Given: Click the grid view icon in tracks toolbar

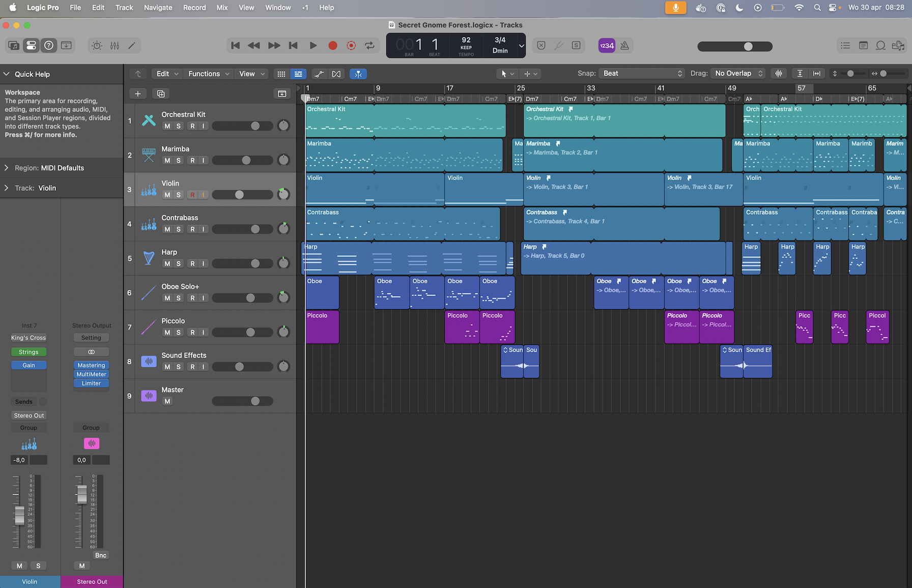Looking at the screenshot, I should coord(281,74).
